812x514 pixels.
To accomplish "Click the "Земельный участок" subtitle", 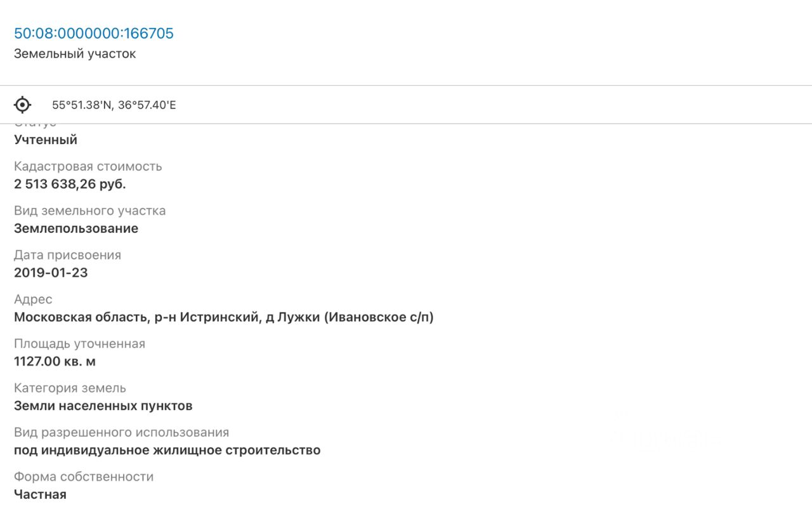I will pos(75,54).
